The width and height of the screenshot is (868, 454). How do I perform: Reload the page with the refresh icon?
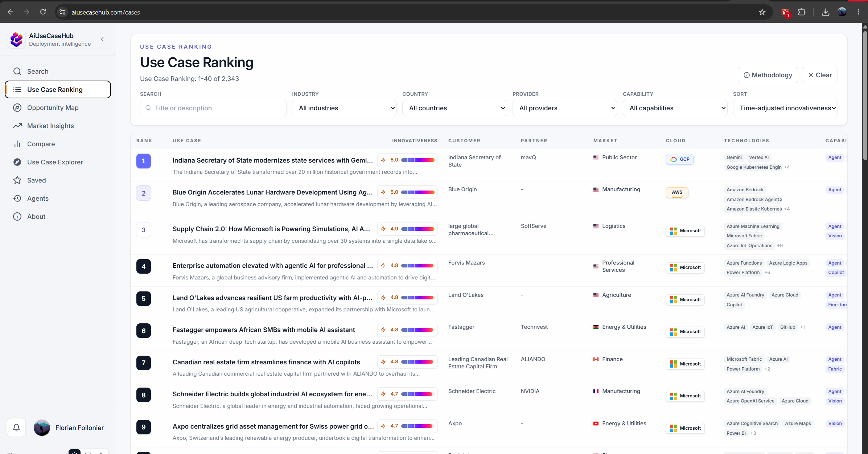tap(43, 12)
